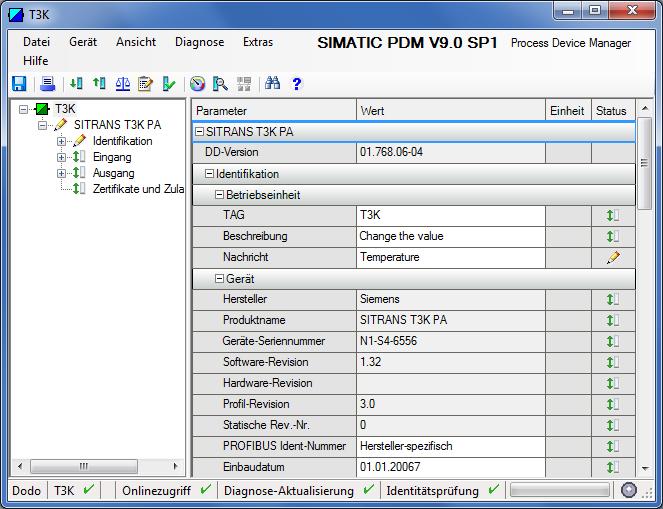Click the status icon in the TAG row

click(613, 216)
